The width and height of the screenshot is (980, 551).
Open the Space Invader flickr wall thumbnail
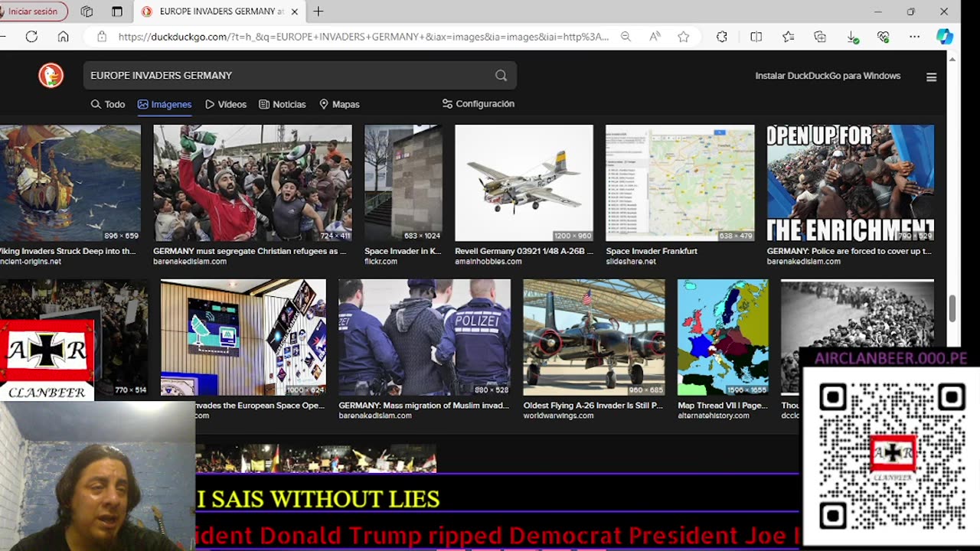click(x=403, y=183)
